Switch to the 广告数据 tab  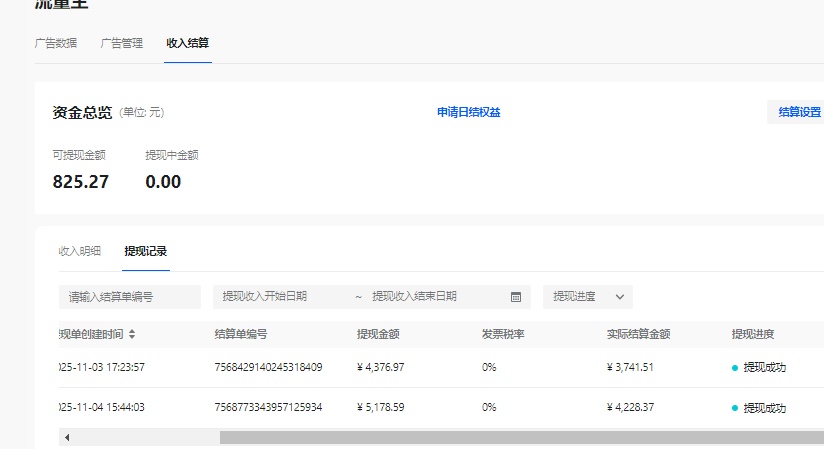(x=55, y=44)
